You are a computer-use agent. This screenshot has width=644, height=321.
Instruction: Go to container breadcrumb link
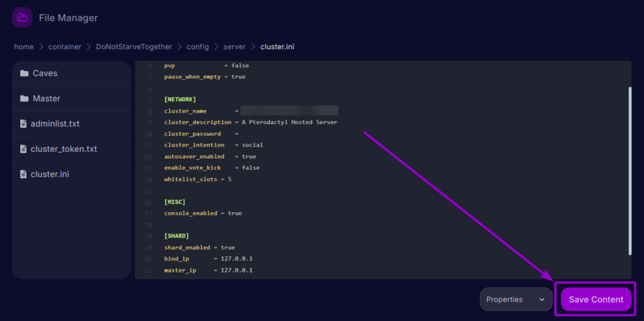tap(62, 47)
